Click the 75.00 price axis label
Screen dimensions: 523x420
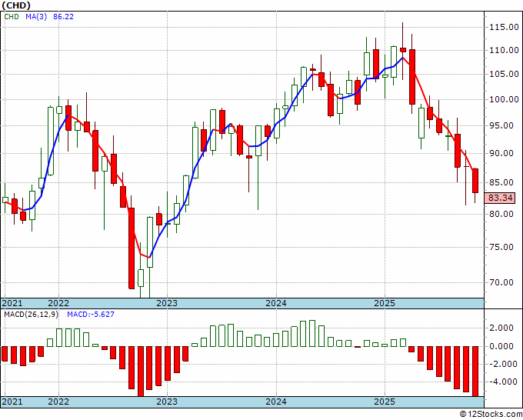pos(501,247)
